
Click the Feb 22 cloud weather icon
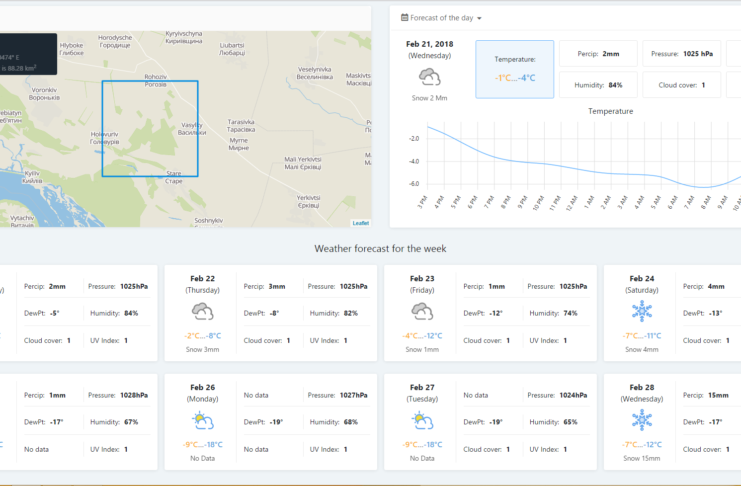(202, 312)
